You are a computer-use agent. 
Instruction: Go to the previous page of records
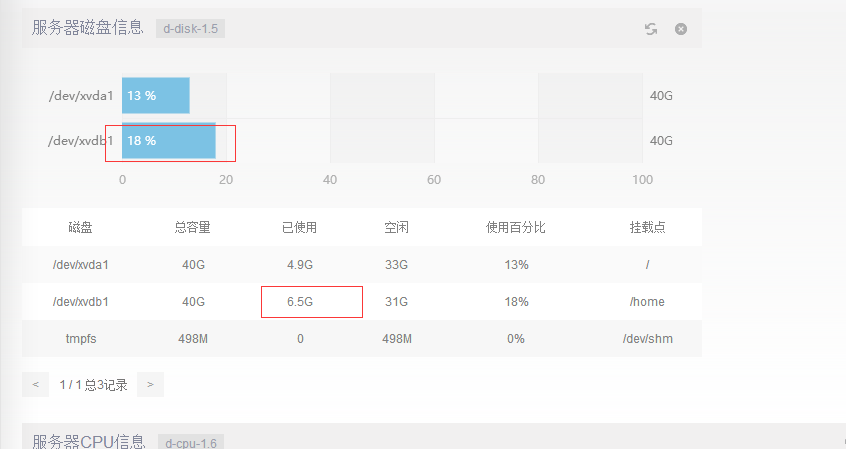coord(35,384)
